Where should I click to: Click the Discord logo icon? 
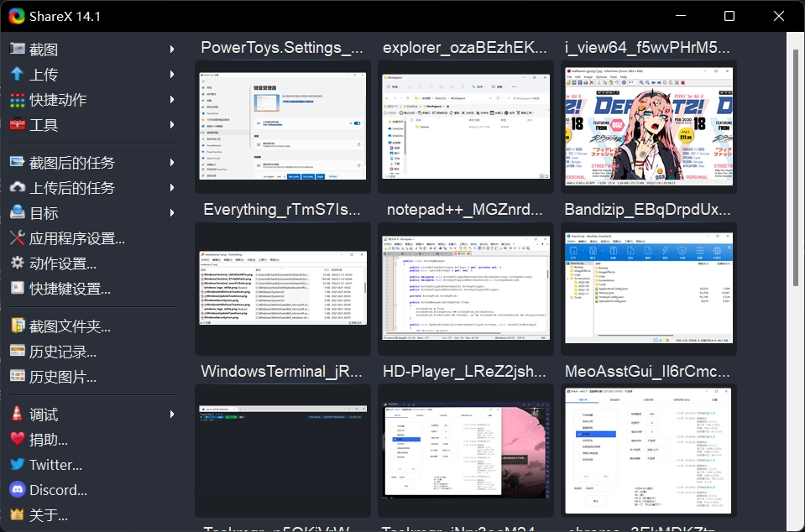point(17,489)
